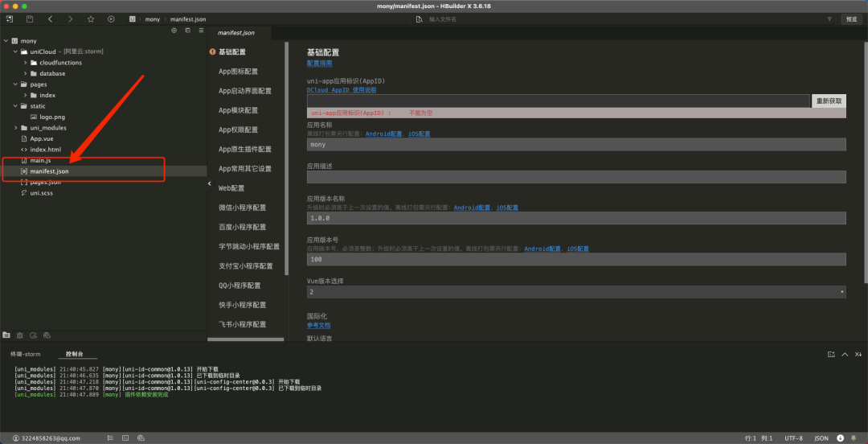The image size is (868, 444).
Task: Click the 重新获取 button
Action: click(x=829, y=101)
